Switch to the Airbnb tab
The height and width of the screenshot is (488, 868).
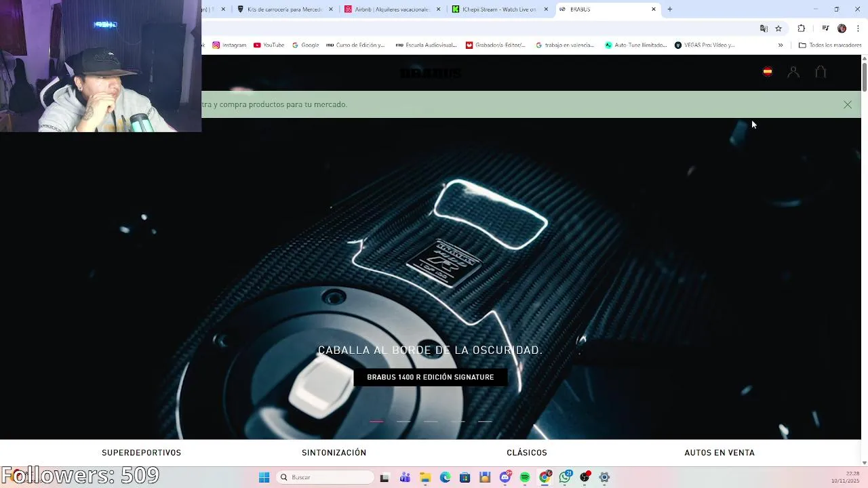click(x=392, y=9)
